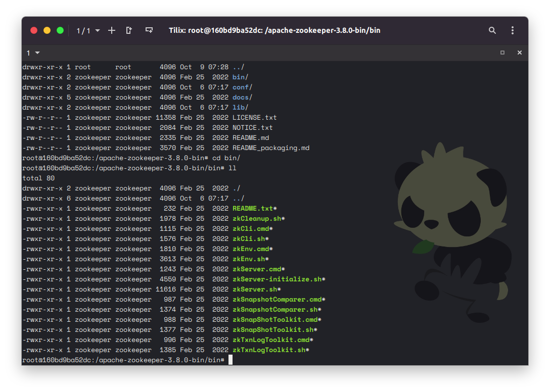This screenshot has height=392, width=550.
Task: Maximize the terminal pane square icon
Action: (x=502, y=53)
